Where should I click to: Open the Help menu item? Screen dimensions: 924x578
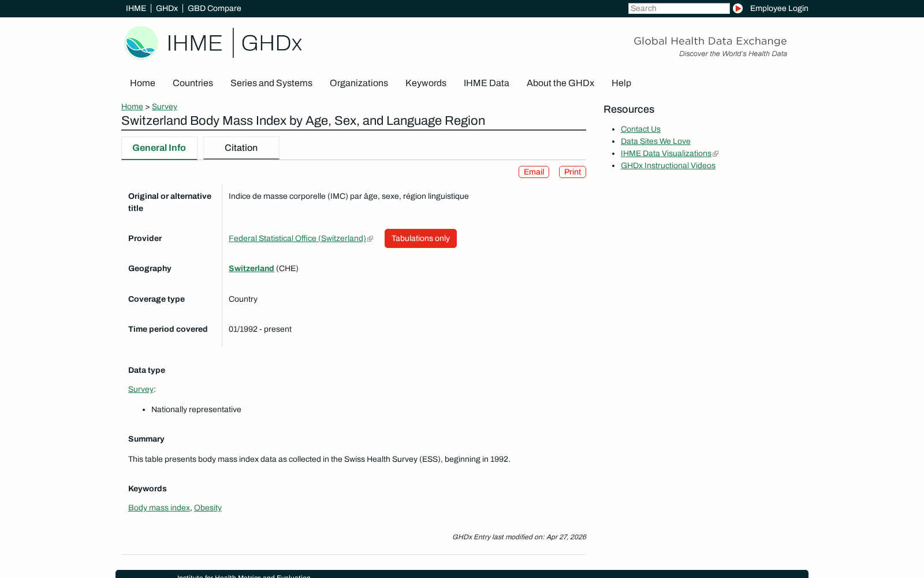[x=621, y=83]
